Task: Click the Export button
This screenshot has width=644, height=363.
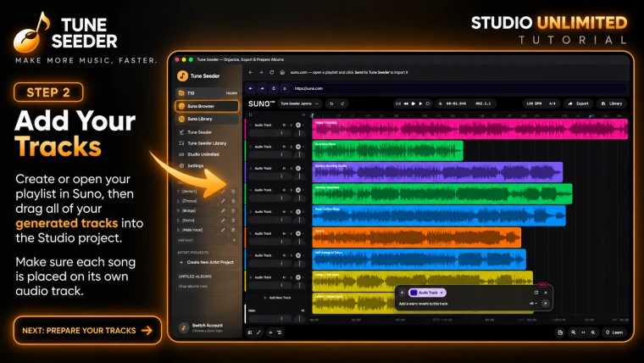Action: pos(578,103)
